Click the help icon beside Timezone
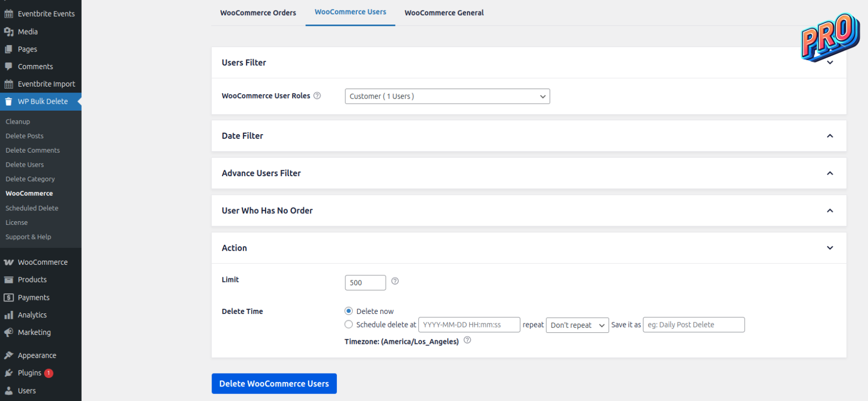868x401 pixels. tap(467, 340)
